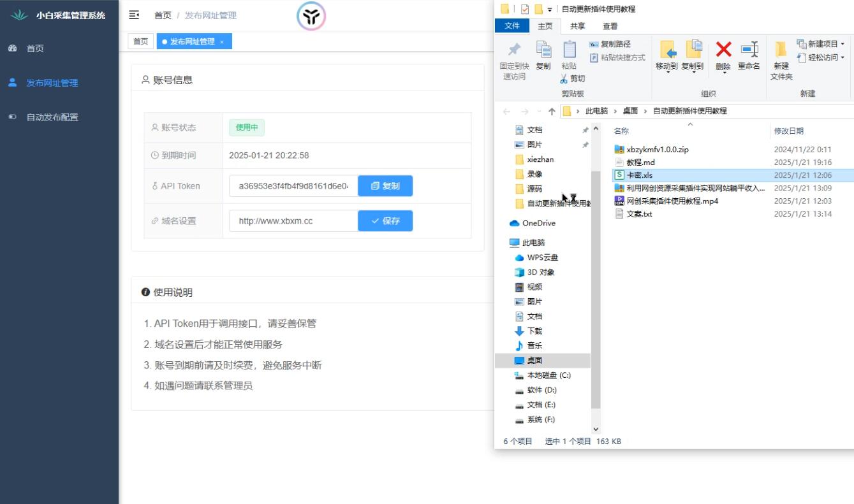The width and height of the screenshot is (854, 504).
Task: Click the 重命名 (Rename) icon
Action: pyautogui.click(x=747, y=56)
